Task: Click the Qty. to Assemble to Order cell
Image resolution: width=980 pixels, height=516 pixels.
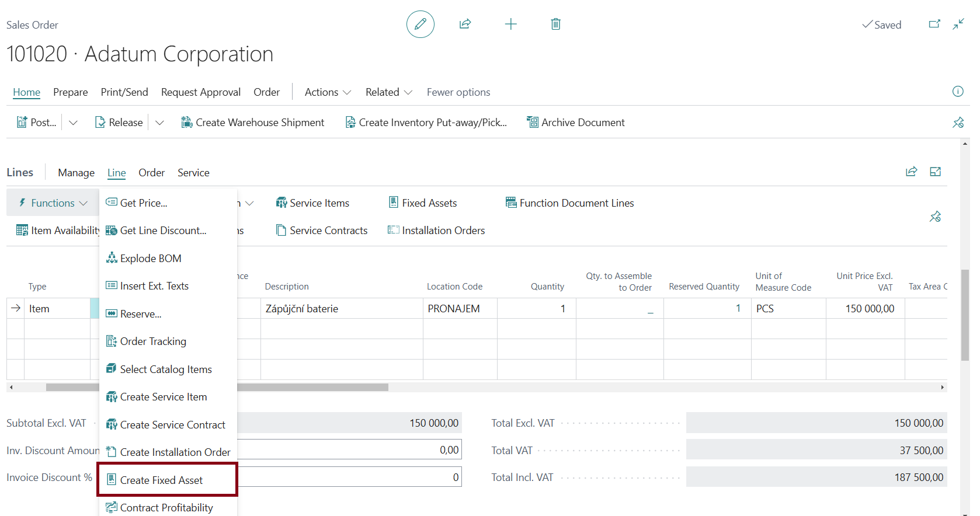Action: 620,308
